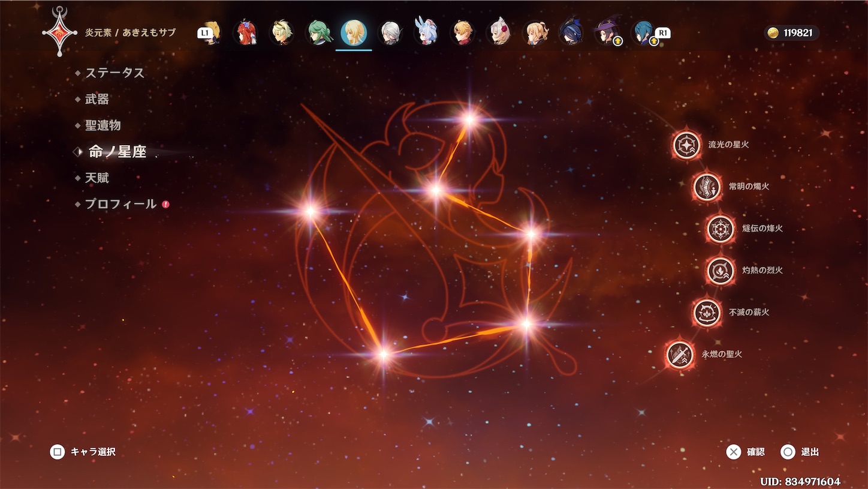Click the UID: 834971604 text
Viewport: 868px width, 489px height.
[800, 482]
